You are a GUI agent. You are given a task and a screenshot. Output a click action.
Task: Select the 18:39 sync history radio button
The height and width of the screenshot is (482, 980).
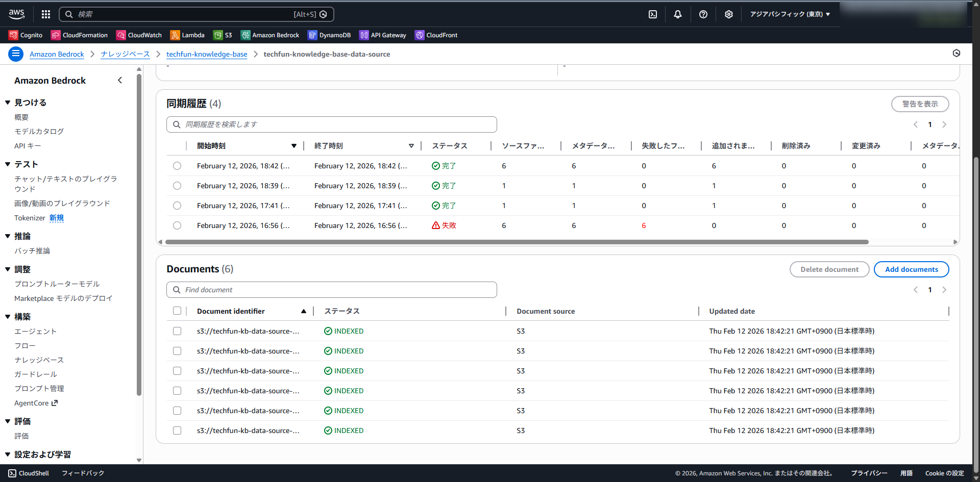click(177, 186)
